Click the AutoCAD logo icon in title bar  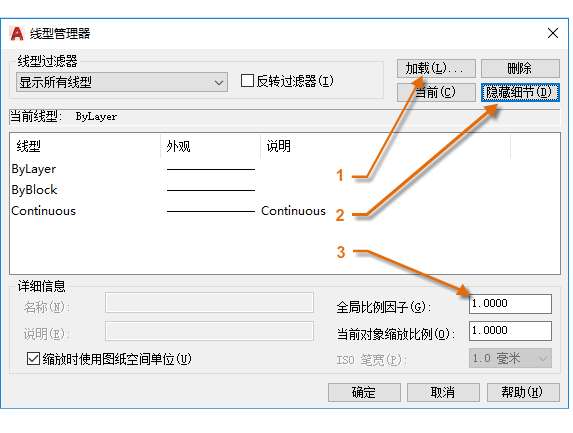pos(17,33)
